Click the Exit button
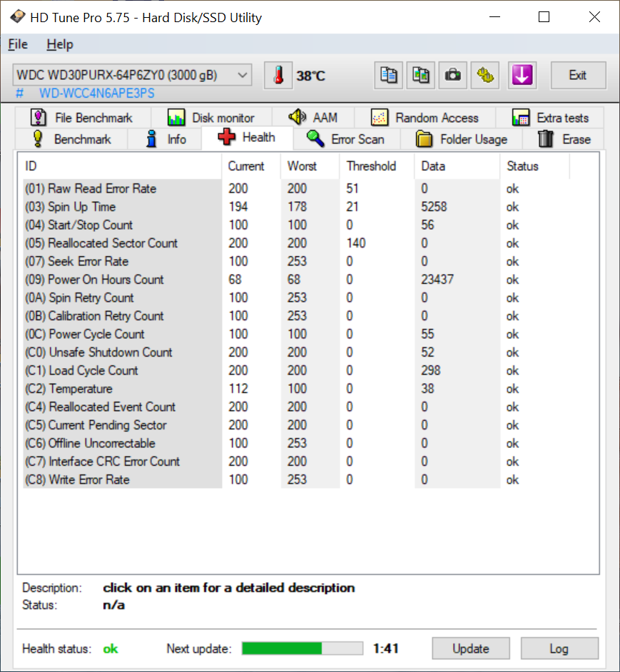 pyautogui.click(x=578, y=76)
